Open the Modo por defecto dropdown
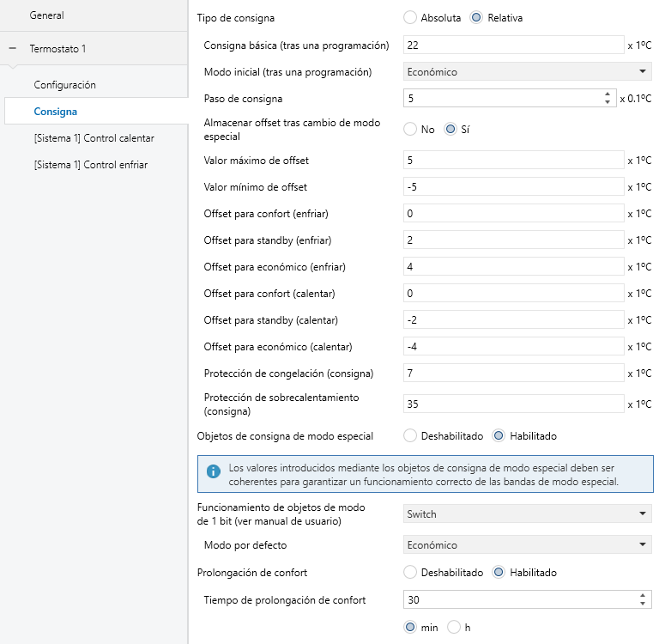 tap(527, 544)
